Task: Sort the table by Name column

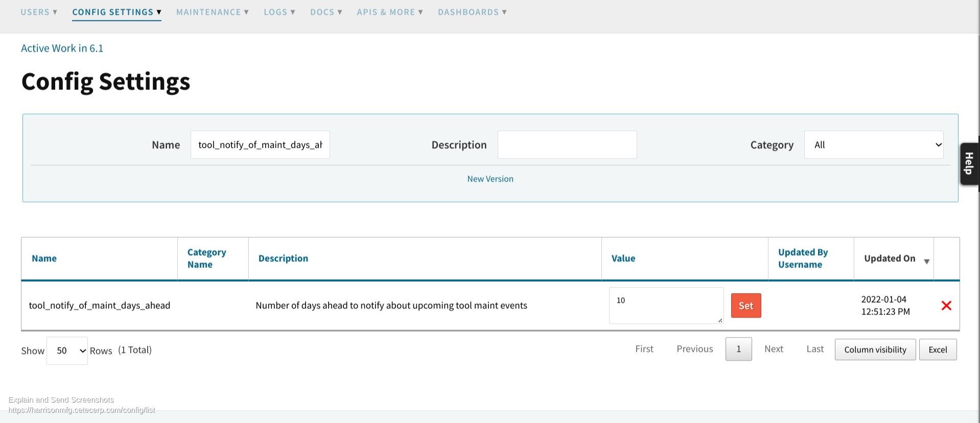Action: coord(44,259)
